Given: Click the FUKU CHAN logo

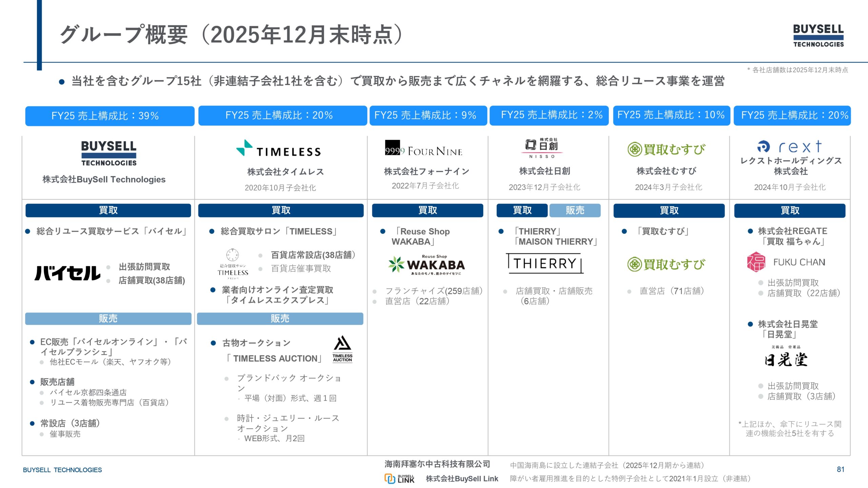Looking at the screenshot, I should [x=786, y=262].
